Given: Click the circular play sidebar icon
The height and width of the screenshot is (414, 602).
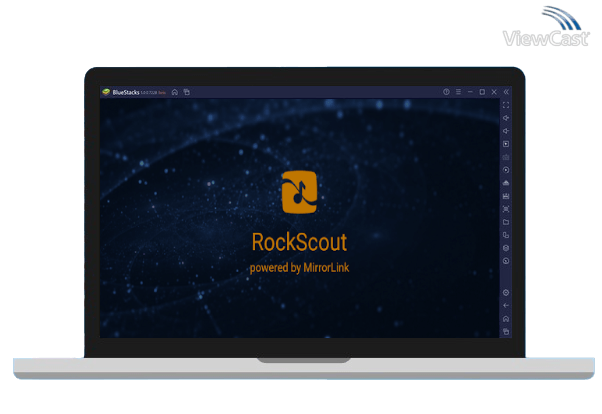Looking at the screenshot, I should click(506, 170).
